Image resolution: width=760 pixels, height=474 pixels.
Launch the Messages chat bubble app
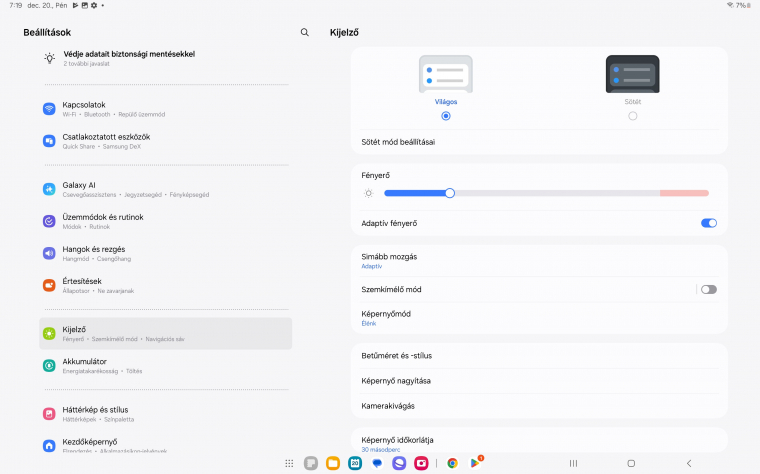[x=377, y=463]
